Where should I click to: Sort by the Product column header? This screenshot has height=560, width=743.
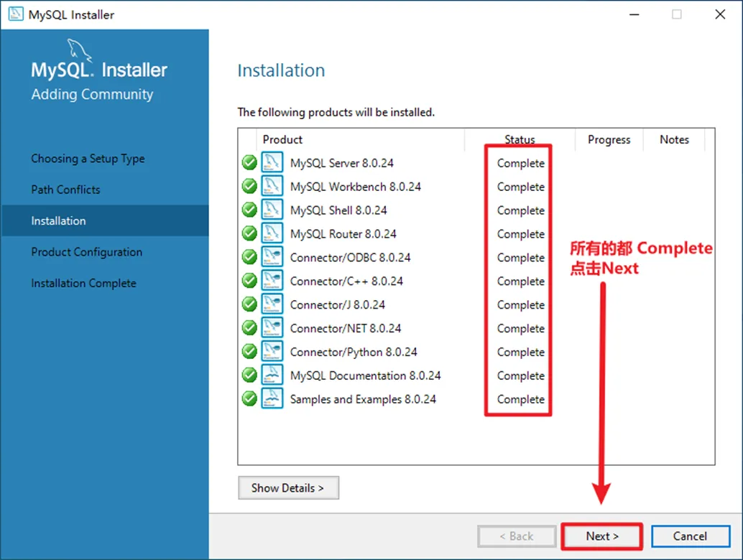(282, 140)
